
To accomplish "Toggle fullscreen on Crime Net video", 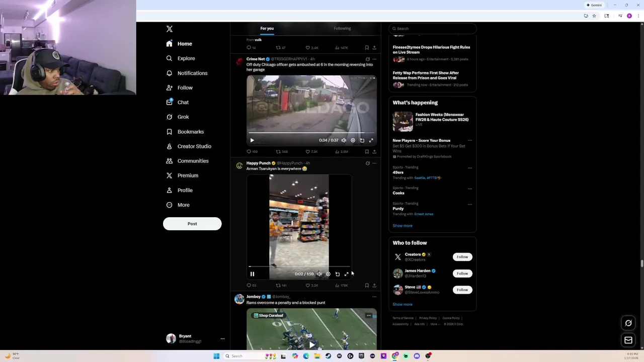I will pos(371,140).
